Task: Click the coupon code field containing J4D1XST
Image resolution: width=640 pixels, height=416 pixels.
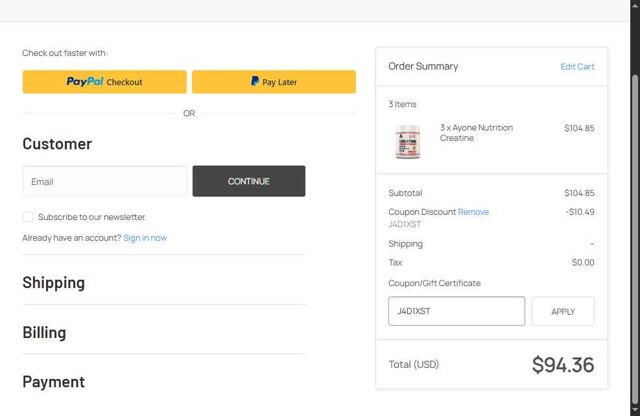Action: pos(456,311)
